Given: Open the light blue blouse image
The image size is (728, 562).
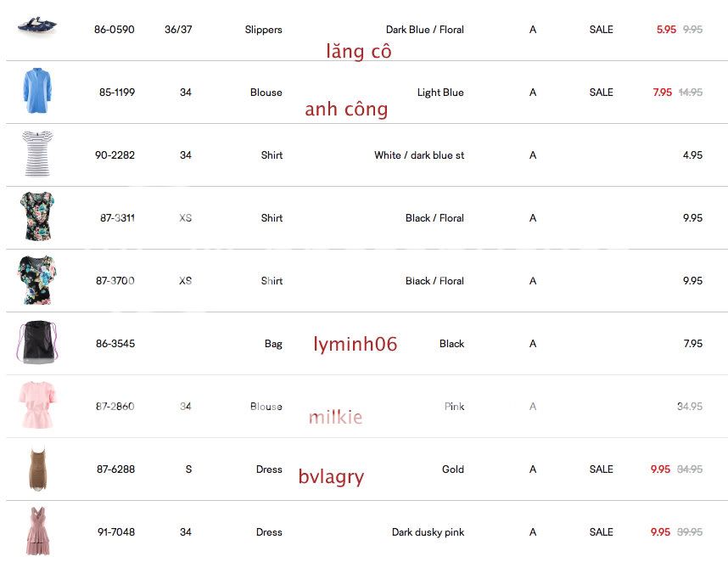Looking at the screenshot, I should [x=37, y=92].
